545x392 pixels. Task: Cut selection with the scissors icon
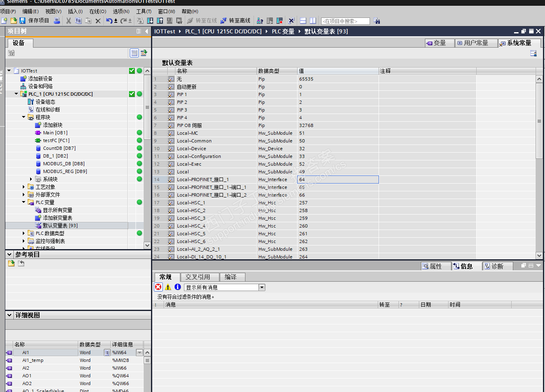point(68,20)
